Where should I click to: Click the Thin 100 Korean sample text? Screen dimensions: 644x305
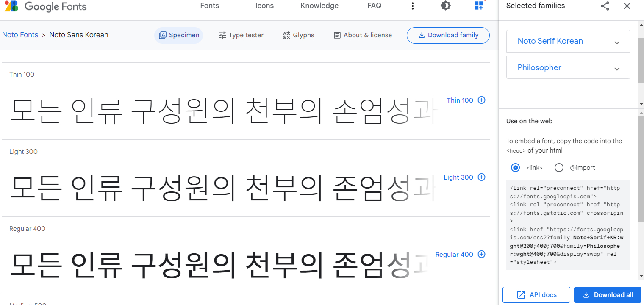click(223, 111)
